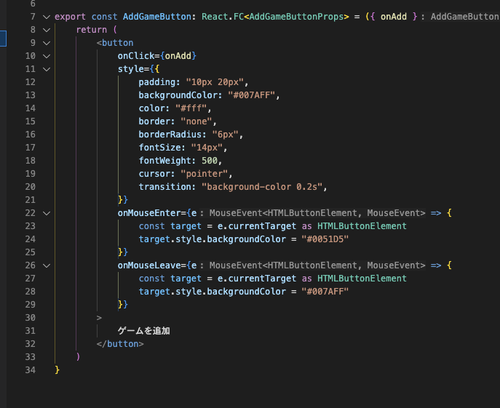Click line number 34 in the gutter
Image resolution: width=500 pixels, height=408 pixels.
coord(30,370)
